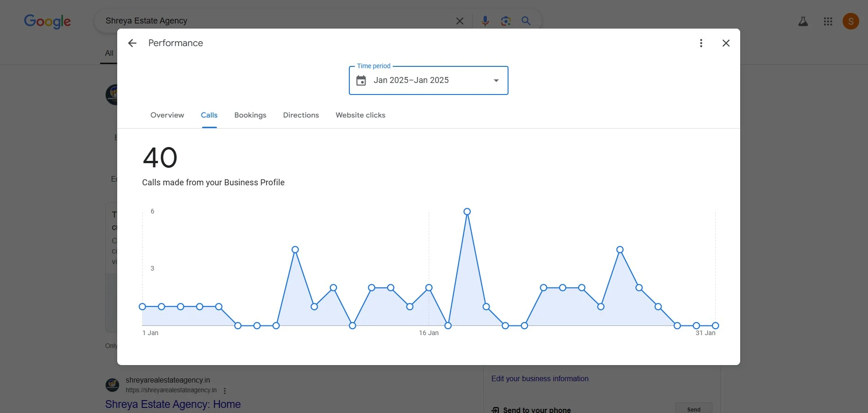Image resolution: width=868 pixels, height=413 pixels.
Task: Open the Google account avatar
Action: [850, 21]
